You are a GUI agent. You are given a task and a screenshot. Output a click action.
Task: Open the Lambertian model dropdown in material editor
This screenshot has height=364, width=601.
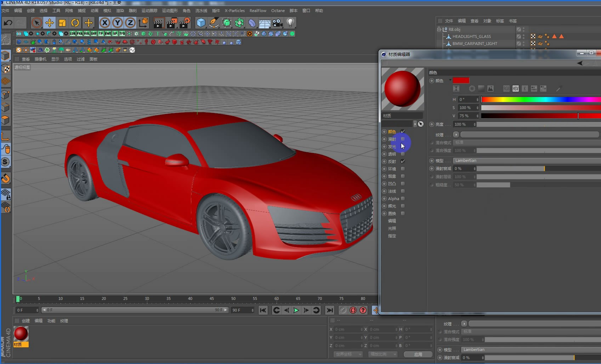point(527,160)
